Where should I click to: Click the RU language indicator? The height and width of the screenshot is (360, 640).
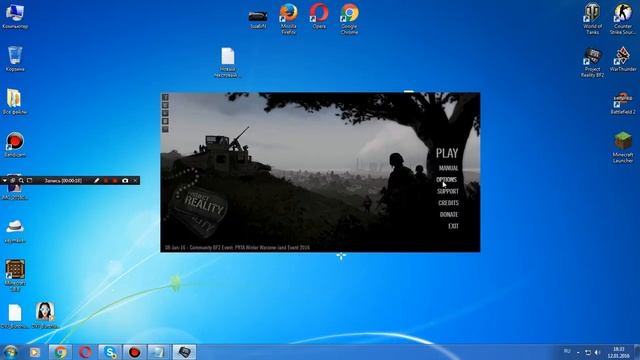click(567, 351)
